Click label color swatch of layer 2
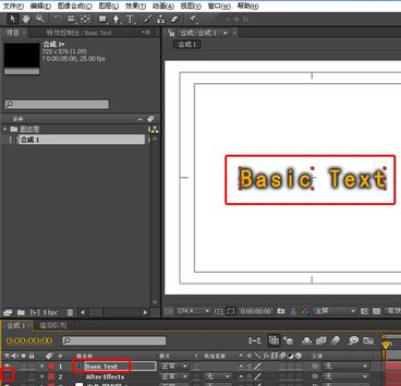The width and height of the screenshot is (401, 386). click(51, 377)
